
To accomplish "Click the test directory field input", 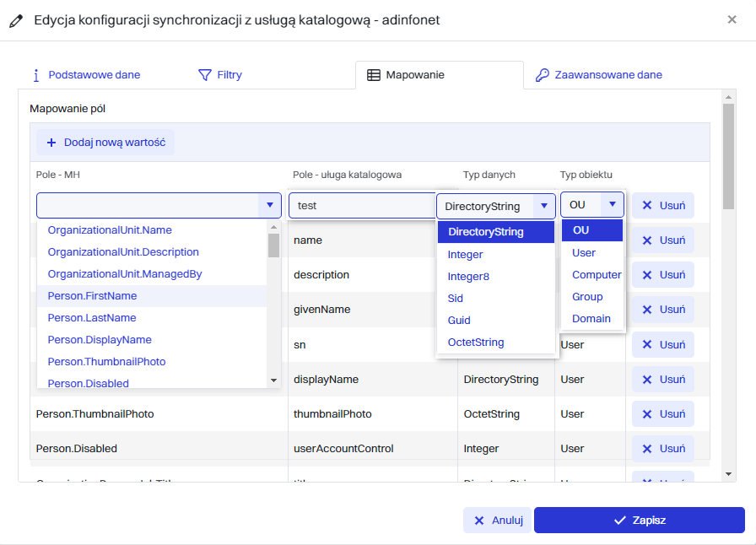I will click(x=361, y=206).
